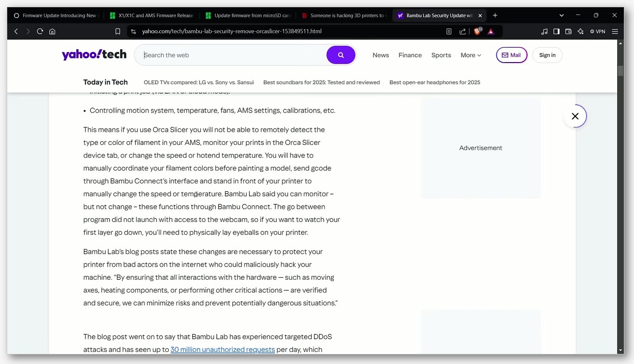This screenshot has height=364, width=634.
Task: Share this page via the share icon
Action: click(462, 31)
